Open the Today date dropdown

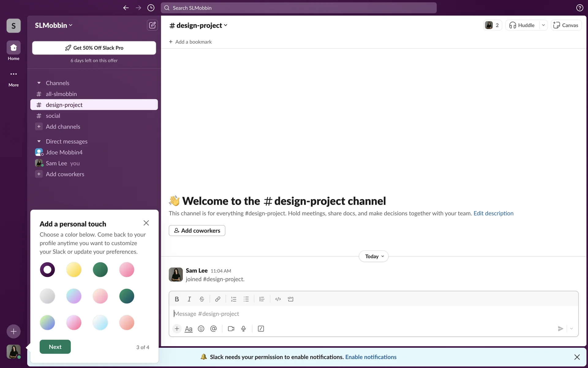[x=374, y=256]
